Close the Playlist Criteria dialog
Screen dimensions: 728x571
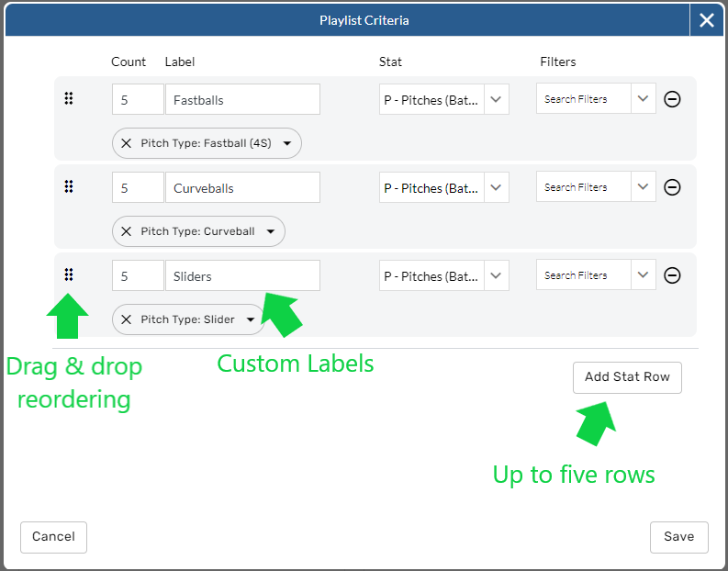pyautogui.click(x=707, y=20)
